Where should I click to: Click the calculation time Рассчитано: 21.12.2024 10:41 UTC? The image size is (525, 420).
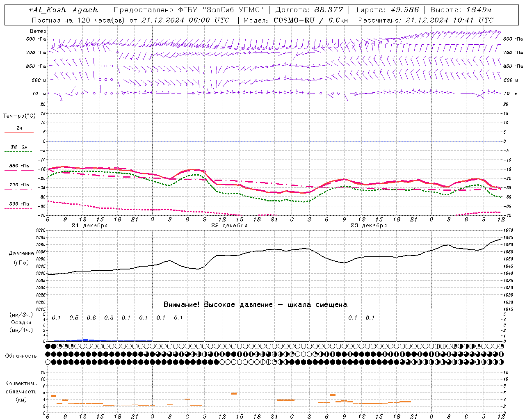[426, 20]
